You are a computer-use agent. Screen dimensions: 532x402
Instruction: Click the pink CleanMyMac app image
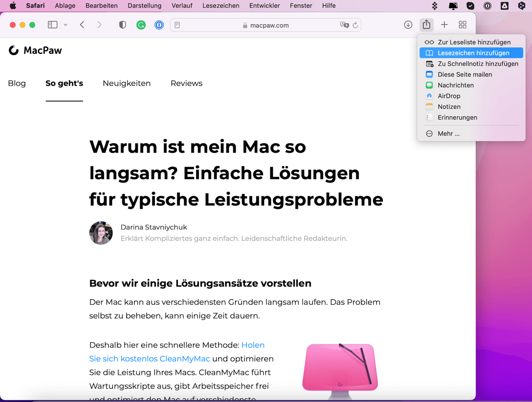340,371
